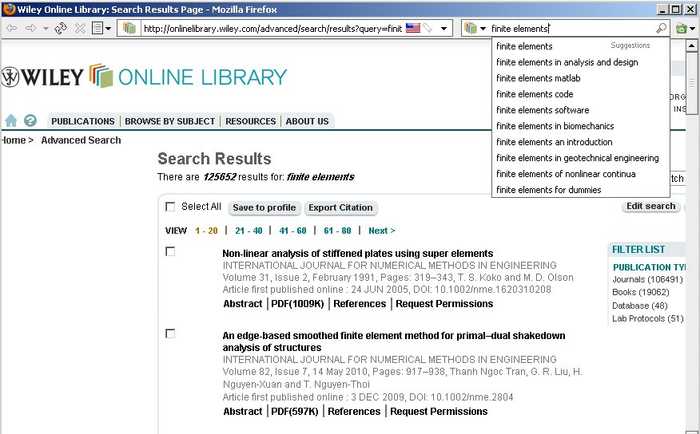Open the PUBLICATIONS nav tab
The height and width of the screenshot is (434, 700).
click(x=83, y=121)
